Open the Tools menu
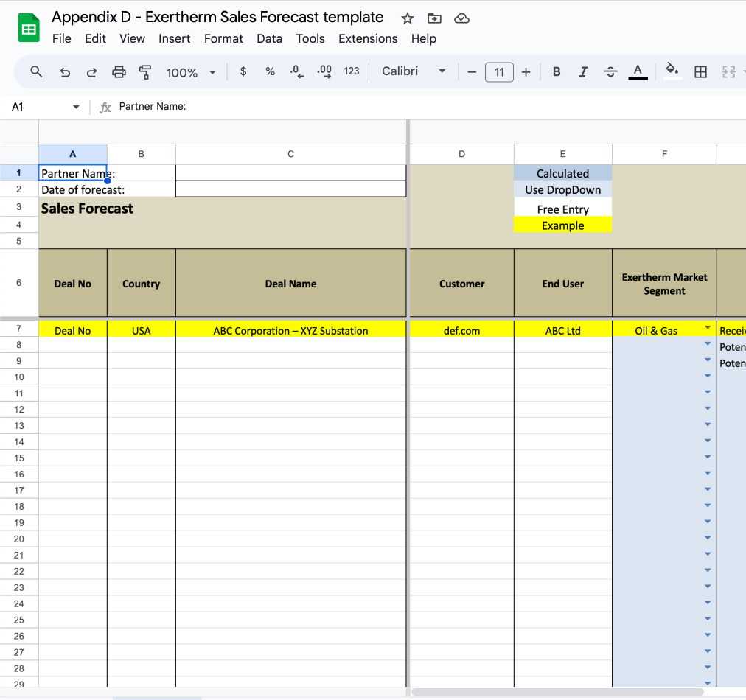 [310, 39]
